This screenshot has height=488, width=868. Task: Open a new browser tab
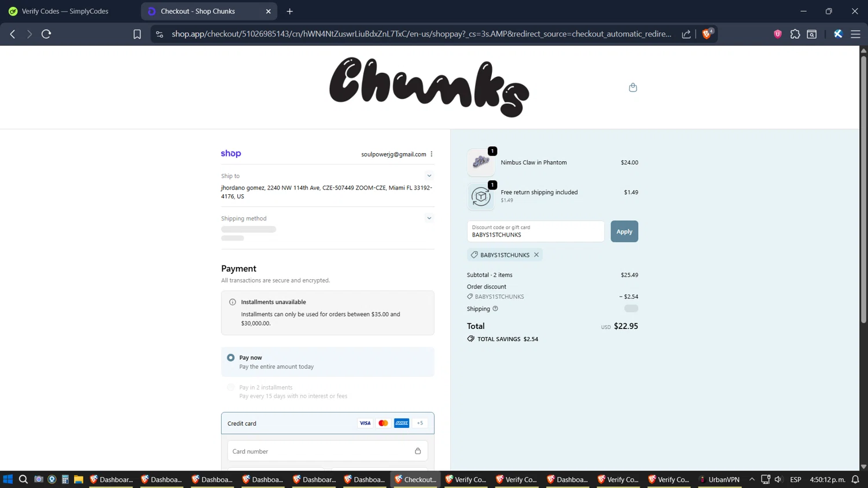click(x=290, y=11)
